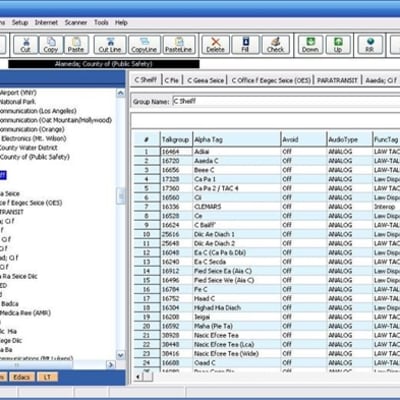
Task: Click the tree scrollbar up arrow
Action: [121, 93]
